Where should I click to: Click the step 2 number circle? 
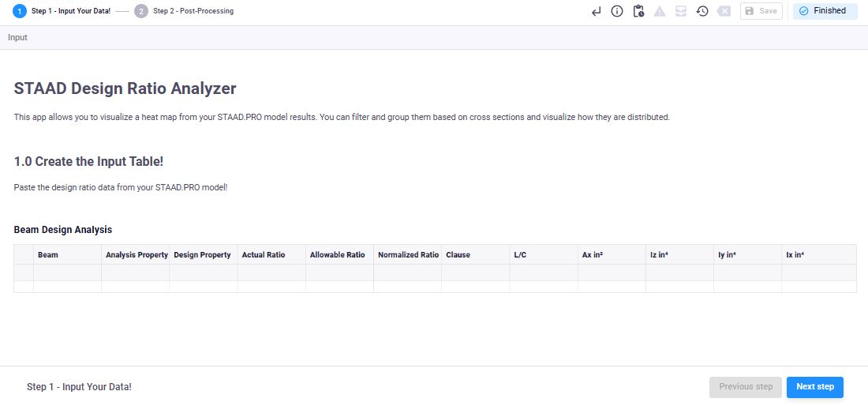(x=141, y=11)
